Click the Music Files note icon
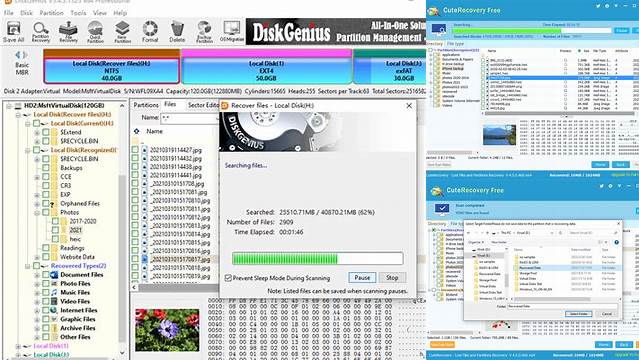Screen dimensions: 639x360 point(54,292)
